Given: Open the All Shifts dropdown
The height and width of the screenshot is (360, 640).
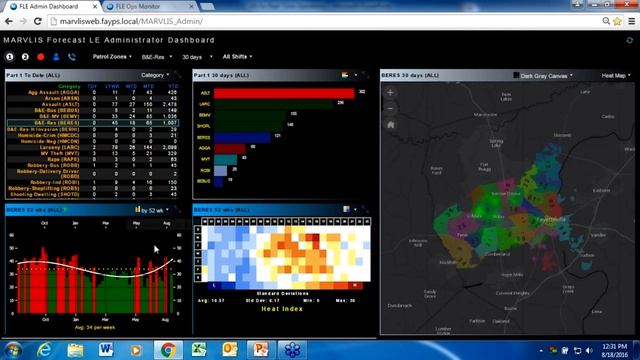Looking at the screenshot, I should (x=238, y=57).
